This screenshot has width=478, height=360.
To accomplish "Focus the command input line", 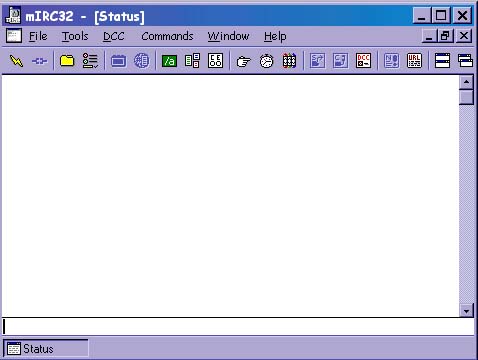I will [238, 327].
